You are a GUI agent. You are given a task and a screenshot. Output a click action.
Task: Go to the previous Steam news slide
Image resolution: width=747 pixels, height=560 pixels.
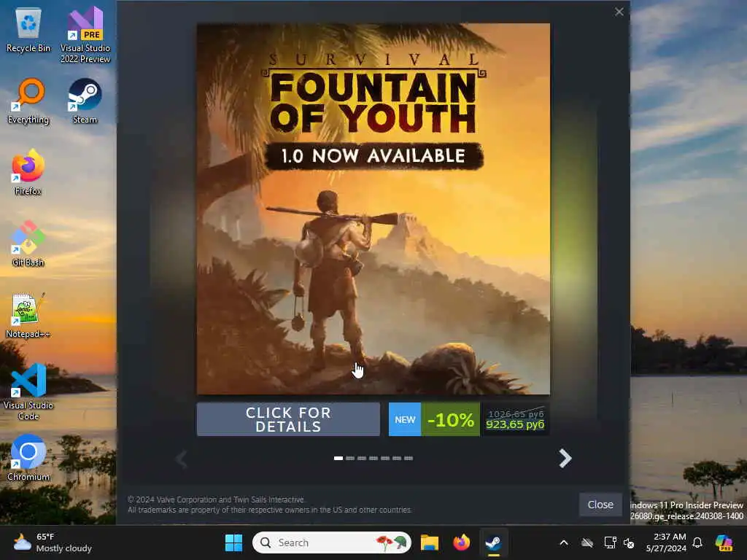[x=181, y=459]
